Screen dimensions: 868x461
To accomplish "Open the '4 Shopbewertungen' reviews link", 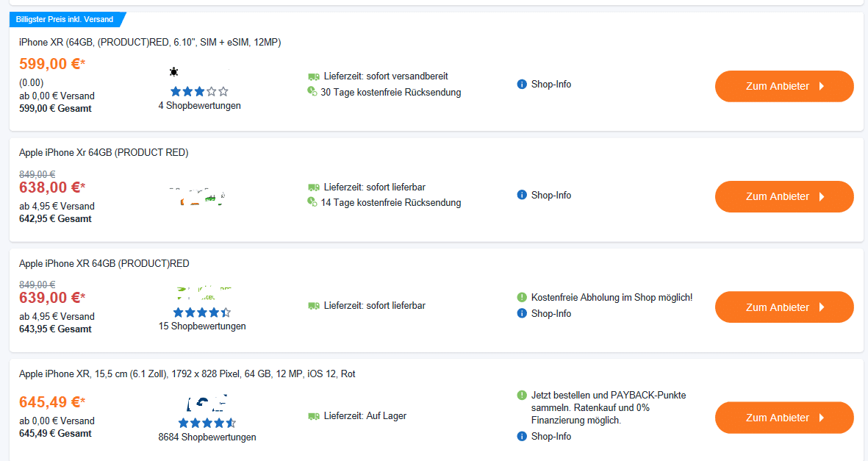I will pyautogui.click(x=199, y=105).
